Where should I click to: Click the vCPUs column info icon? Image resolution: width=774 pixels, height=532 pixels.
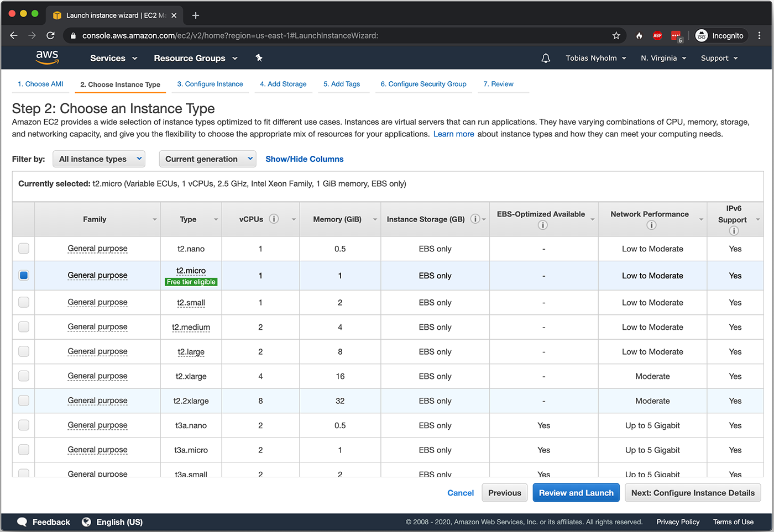(x=274, y=219)
